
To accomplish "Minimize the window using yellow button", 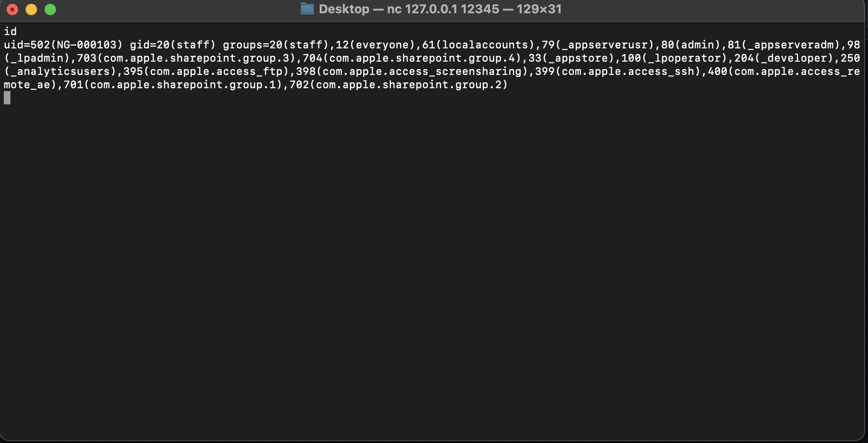I will click(31, 9).
